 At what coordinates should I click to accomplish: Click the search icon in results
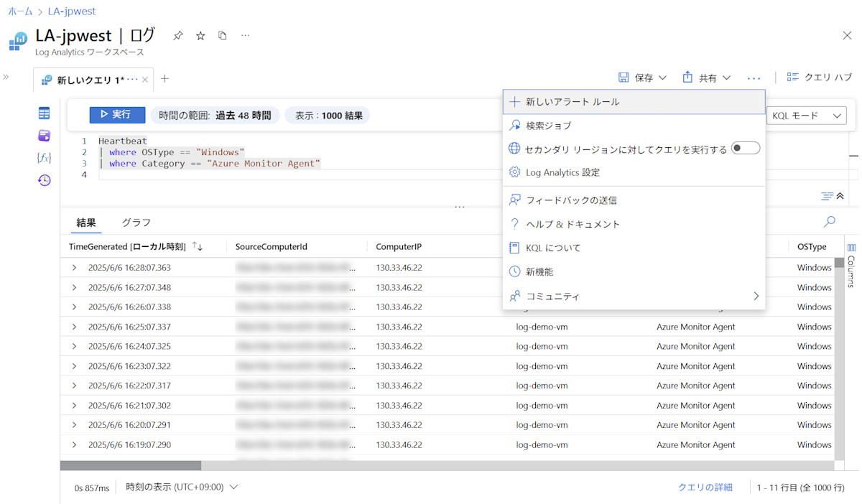(x=830, y=222)
